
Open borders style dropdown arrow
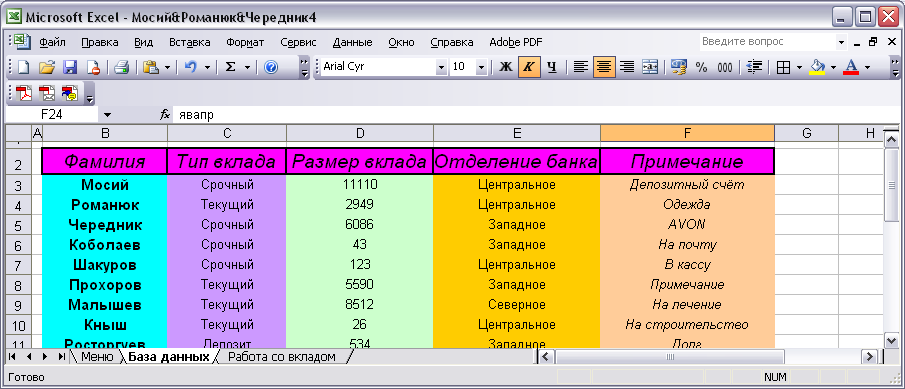[x=799, y=68]
